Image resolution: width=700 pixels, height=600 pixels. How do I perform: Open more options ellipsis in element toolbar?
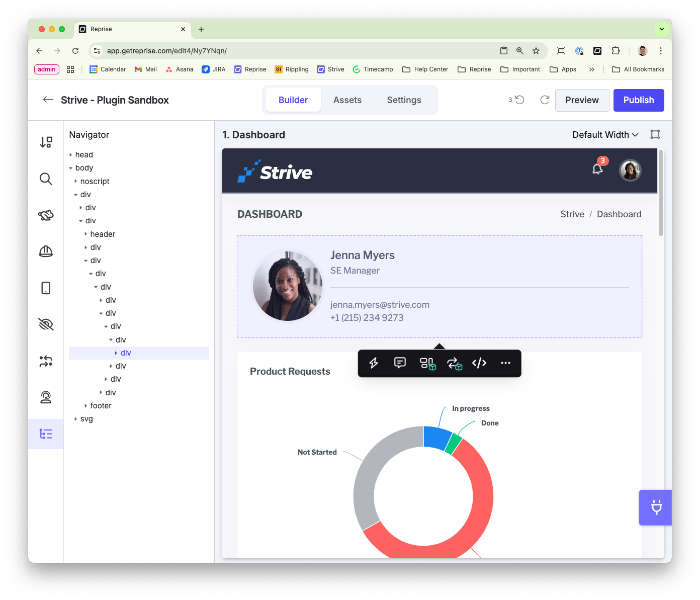click(x=505, y=363)
